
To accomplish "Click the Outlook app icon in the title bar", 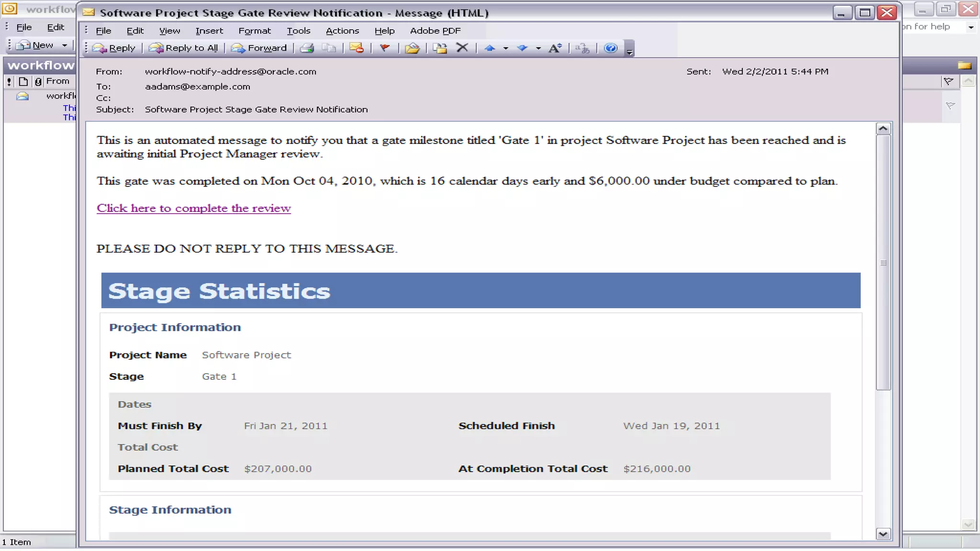I will (x=10, y=9).
